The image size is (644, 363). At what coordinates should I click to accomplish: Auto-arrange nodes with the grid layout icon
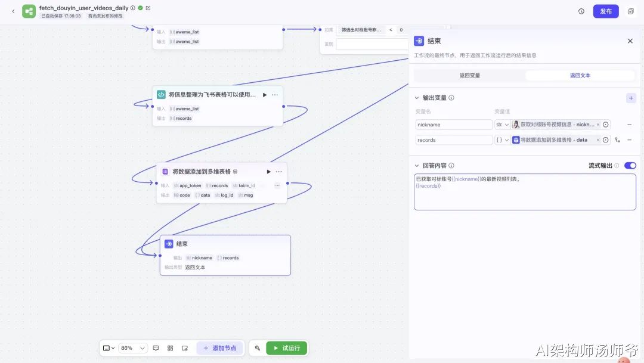[170, 348]
